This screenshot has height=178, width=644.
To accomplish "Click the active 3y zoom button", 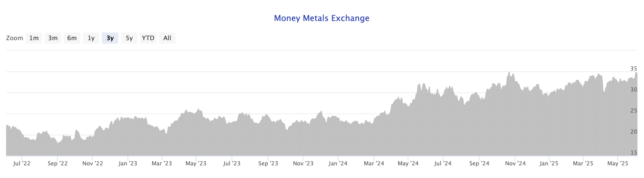I will click(x=110, y=38).
